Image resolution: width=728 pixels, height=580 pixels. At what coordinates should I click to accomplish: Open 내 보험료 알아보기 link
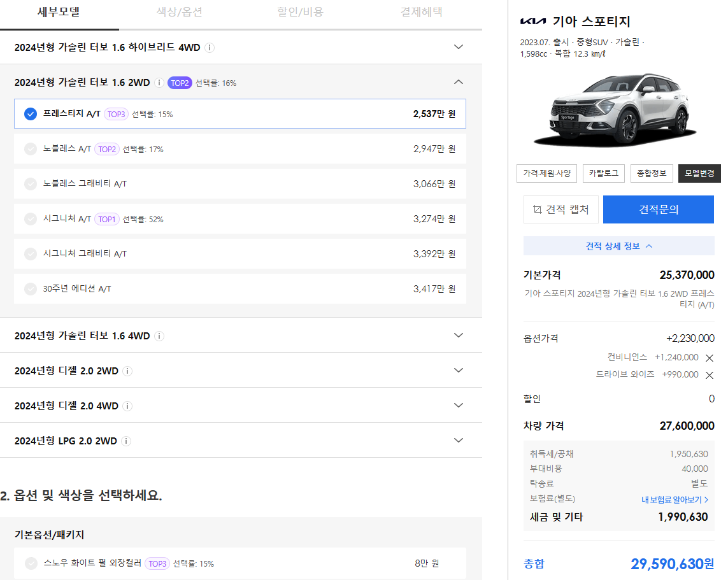point(674,500)
